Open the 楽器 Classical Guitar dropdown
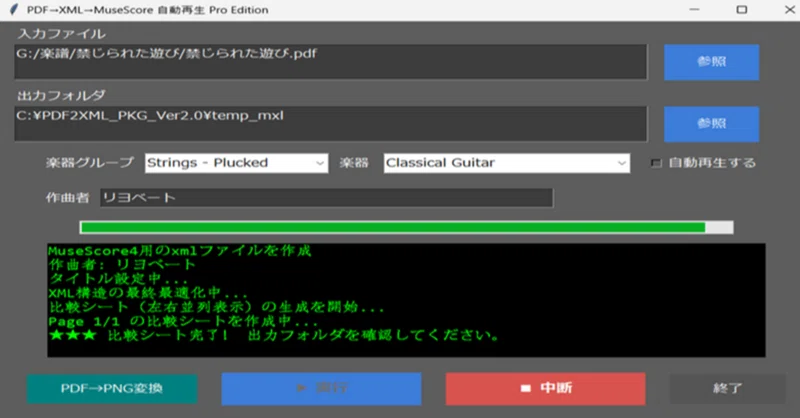The height and width of the screenshot is (418, 800). pyautogui.click(x=507, y=163)
